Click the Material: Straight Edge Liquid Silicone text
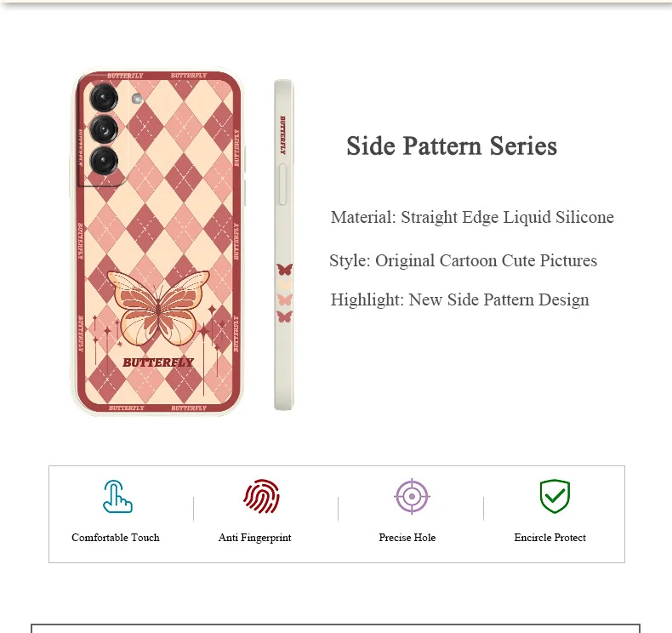Screen dimensions: 672x633 [472, 217]
